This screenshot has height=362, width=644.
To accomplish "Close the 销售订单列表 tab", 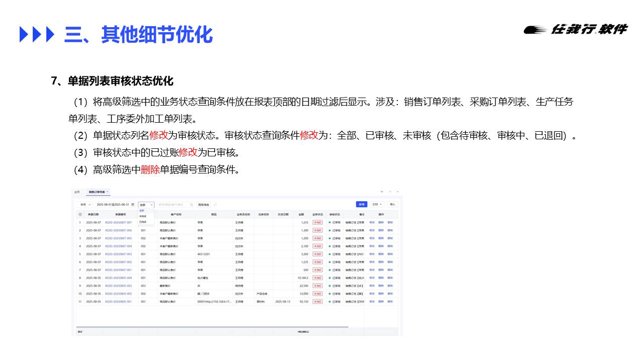I will click(107, 192).
